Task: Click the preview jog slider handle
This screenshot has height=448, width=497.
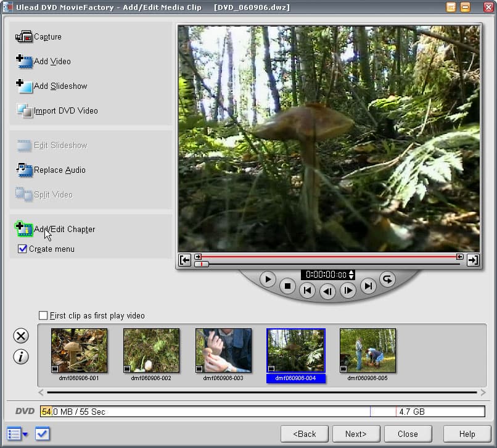Action: (x=202, y=264)
